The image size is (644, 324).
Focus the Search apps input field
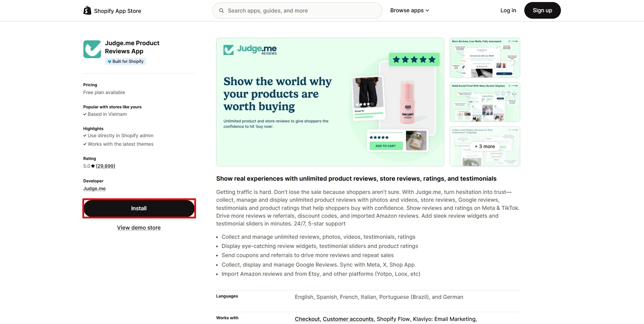point(297,11)
